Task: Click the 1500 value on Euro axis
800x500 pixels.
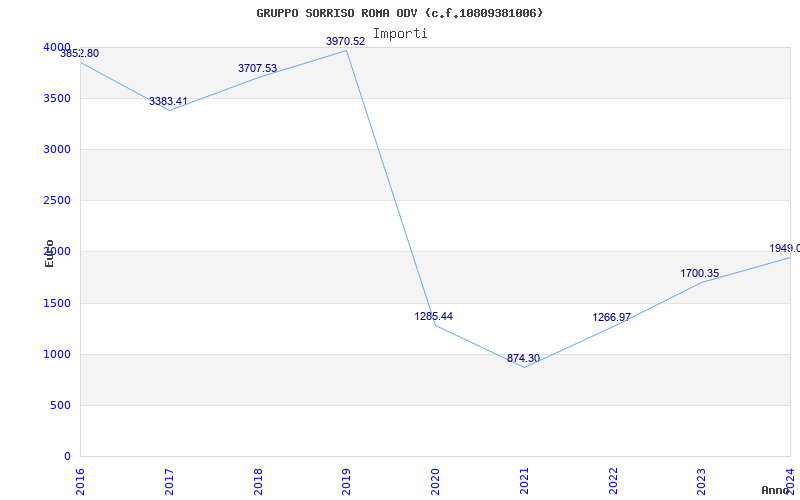Action: [x=57, y=303]
